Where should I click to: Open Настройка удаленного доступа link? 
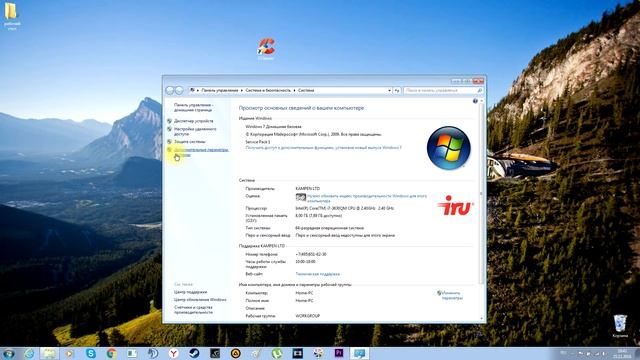pos(195,131)
